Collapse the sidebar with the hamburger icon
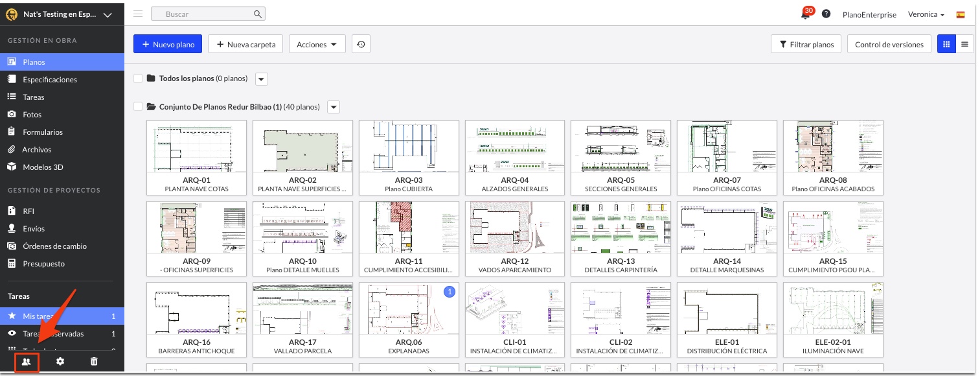Screen dimensions: 980x376 click(138, 14)
